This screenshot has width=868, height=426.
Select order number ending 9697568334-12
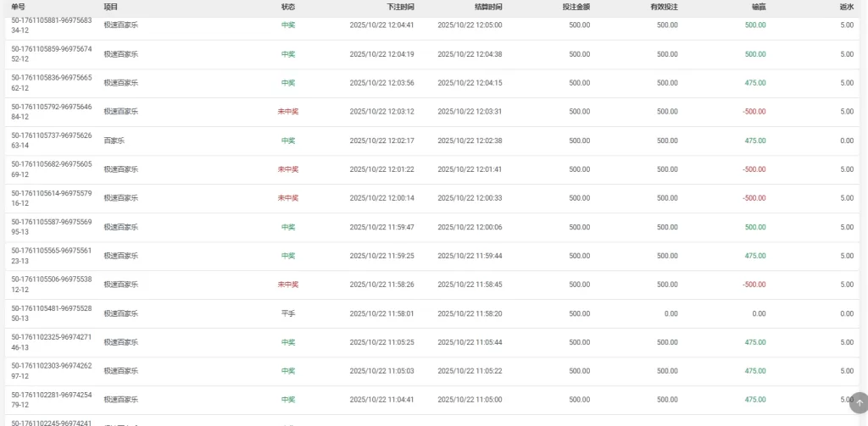(51, 25)
